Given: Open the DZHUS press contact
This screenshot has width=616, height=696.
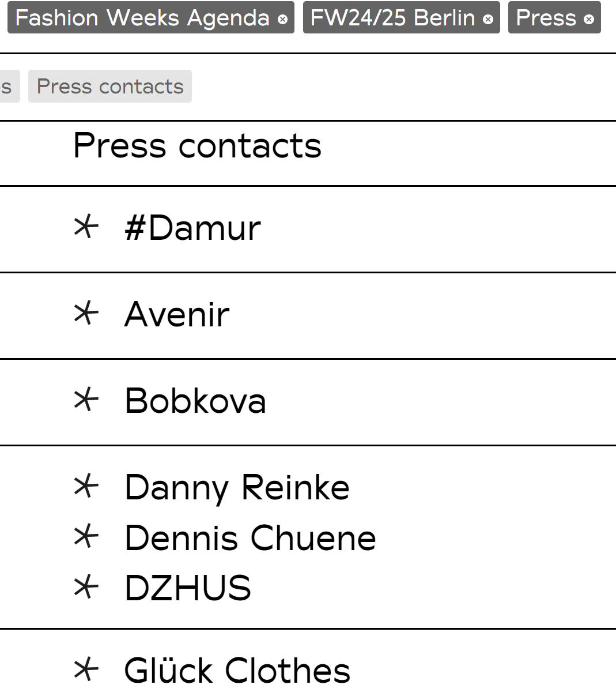Looking at the screenshot, I should [x=188, y=588].
